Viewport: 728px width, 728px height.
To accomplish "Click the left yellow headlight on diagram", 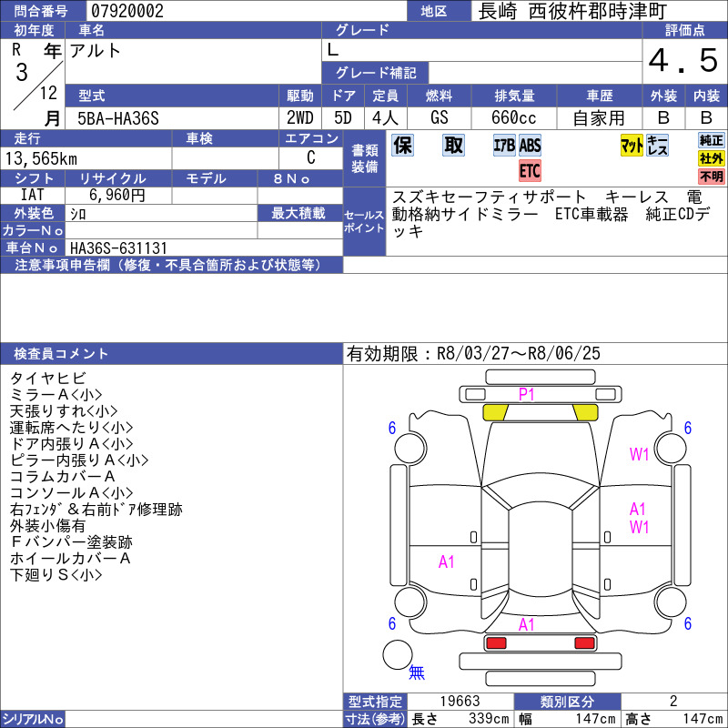I will point(495,412).
